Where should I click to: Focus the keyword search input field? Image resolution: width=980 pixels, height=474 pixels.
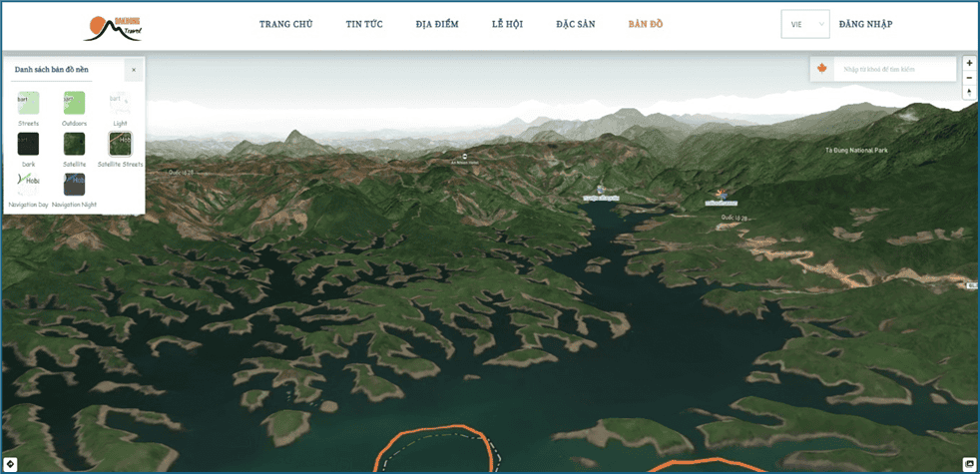[x=893, y=69]
